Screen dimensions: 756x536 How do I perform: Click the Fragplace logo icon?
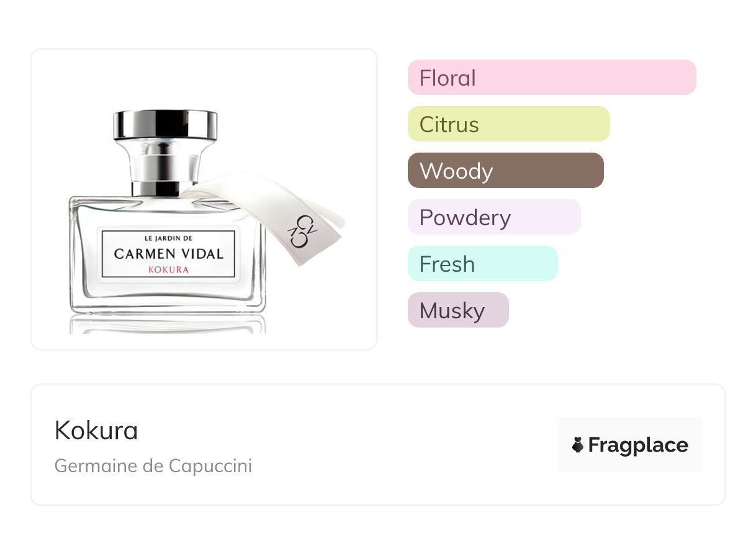pos(578,445)
